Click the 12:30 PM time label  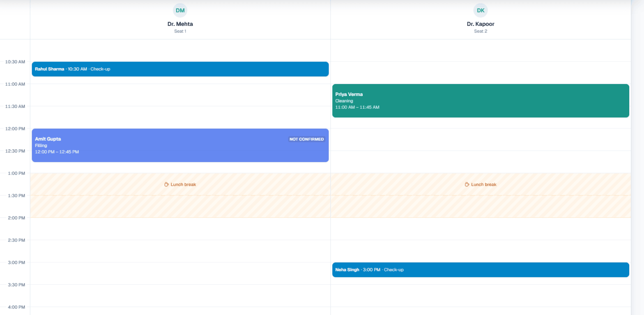(15, 151)
